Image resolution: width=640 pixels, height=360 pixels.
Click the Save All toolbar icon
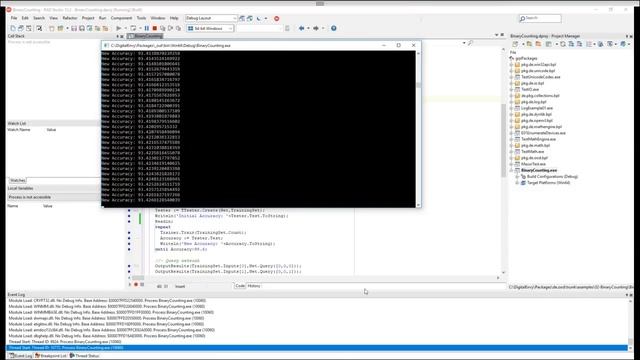point(82,28)
